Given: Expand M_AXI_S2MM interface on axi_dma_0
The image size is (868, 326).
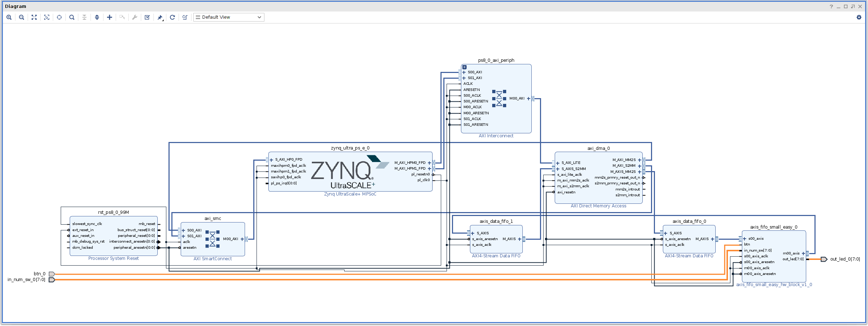Looking at the screenshot, I should [640, 166].
